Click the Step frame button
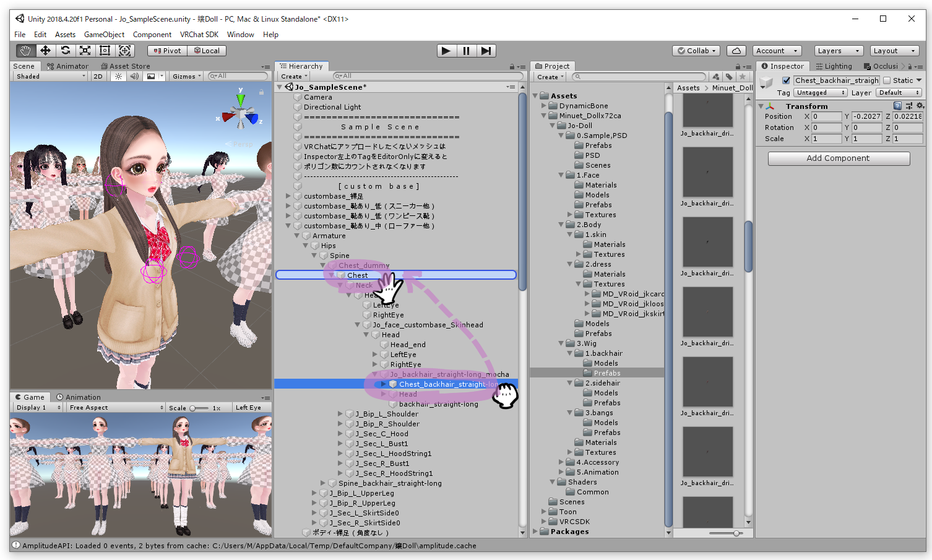932x560 pixels. coord(486,51)
